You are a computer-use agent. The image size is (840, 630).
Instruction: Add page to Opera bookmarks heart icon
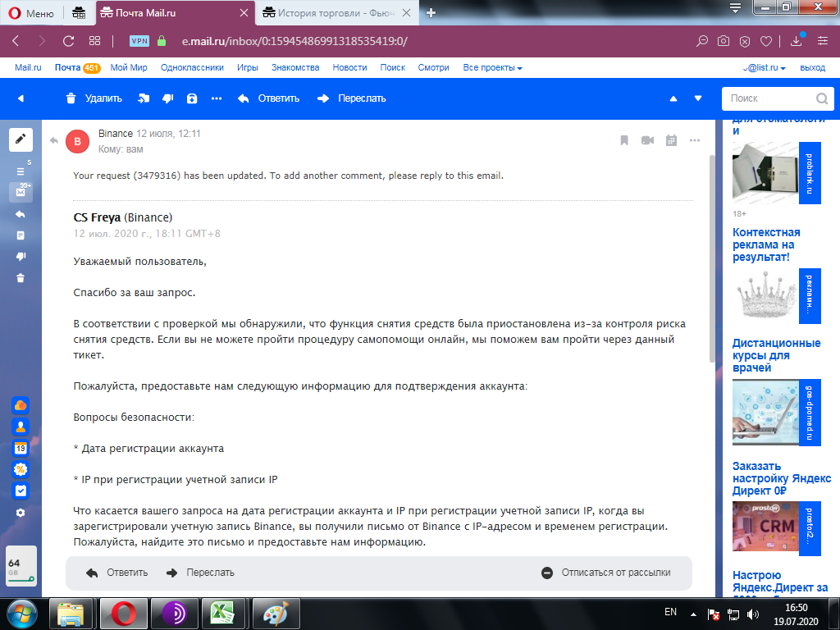766,41
